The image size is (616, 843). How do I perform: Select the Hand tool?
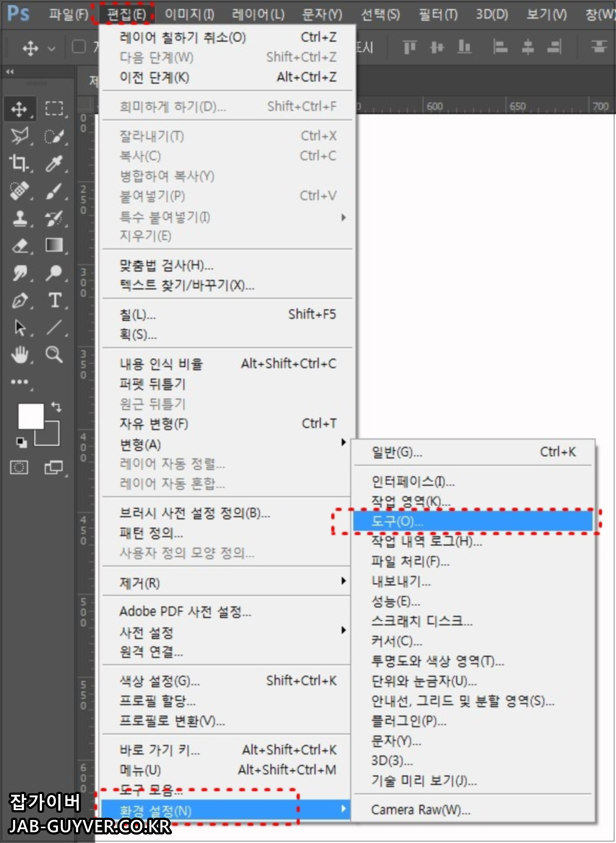pos(20,354)
